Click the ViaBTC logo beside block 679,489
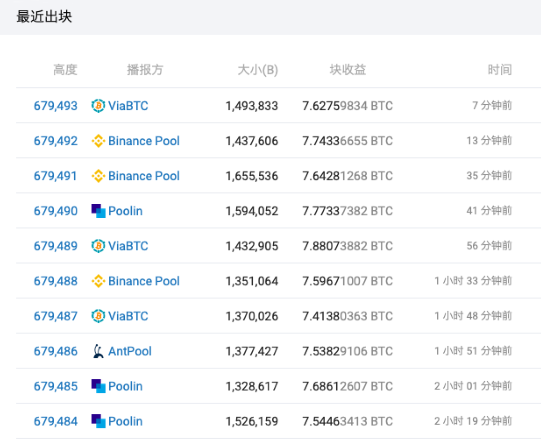The width and height of the screenshot is (541, 439). click(x=98, y=246)
